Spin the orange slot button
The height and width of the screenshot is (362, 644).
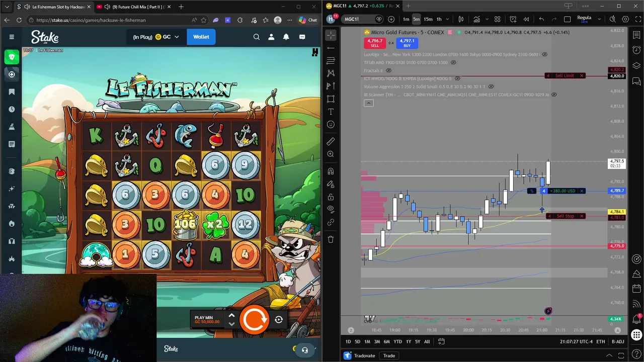254,319
